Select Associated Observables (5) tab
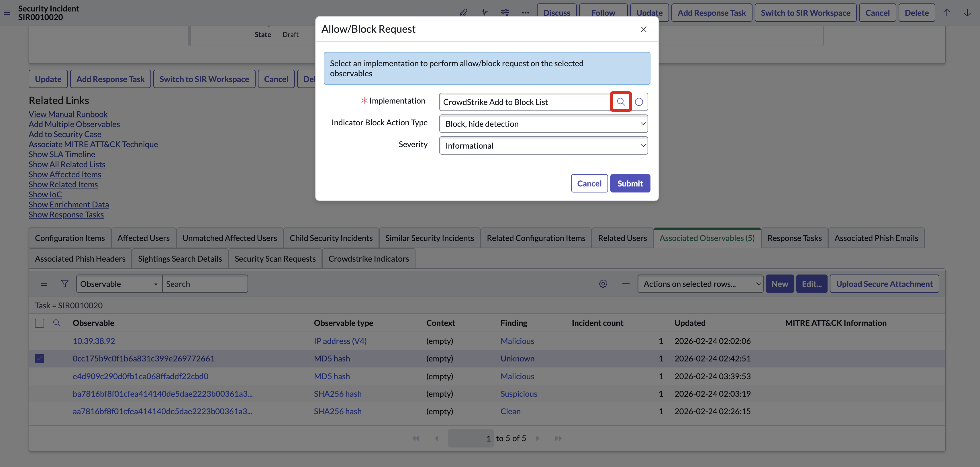 707,238
